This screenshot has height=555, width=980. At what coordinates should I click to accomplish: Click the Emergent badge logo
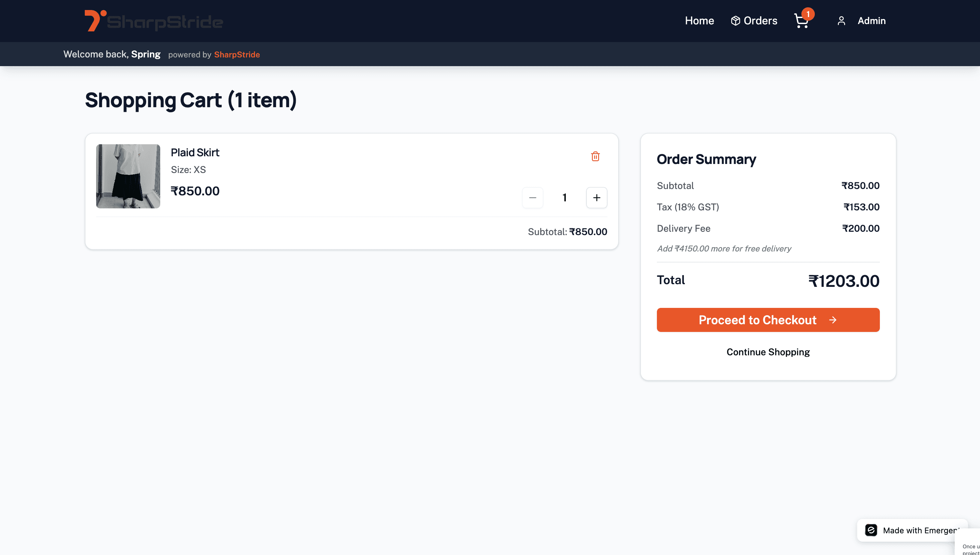(x=871, y=530)
